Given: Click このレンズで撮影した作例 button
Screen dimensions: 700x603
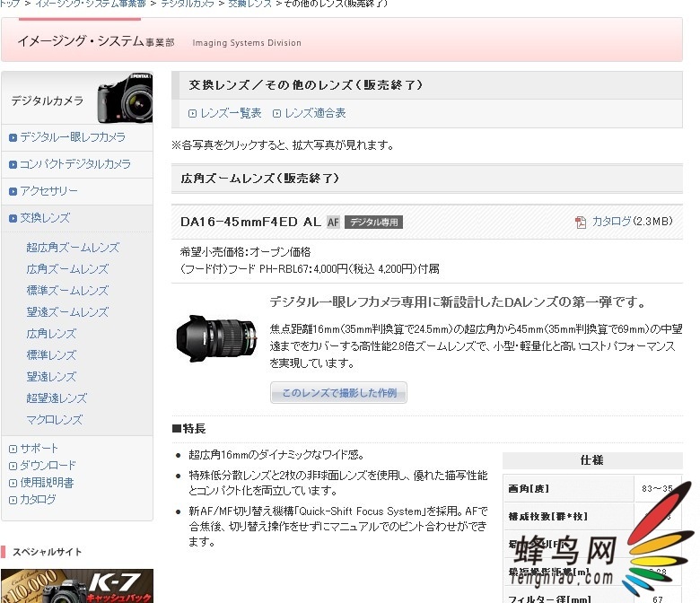Looking at the screenshot, I should tap(338, 393).
